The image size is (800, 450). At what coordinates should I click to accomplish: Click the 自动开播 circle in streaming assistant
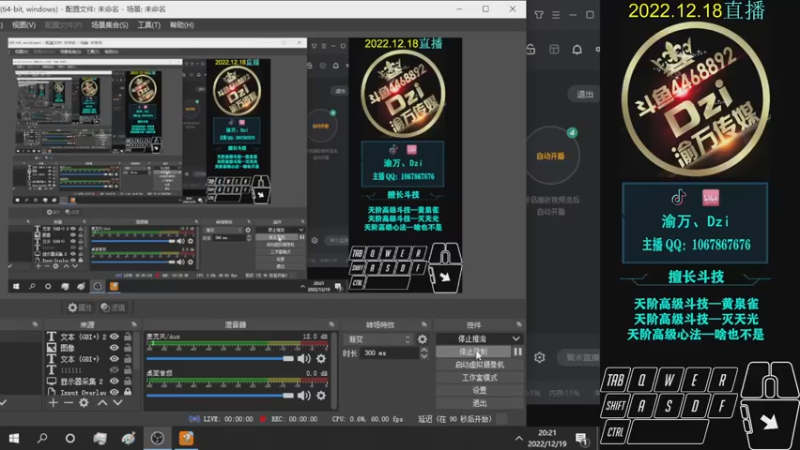[551, 156]
